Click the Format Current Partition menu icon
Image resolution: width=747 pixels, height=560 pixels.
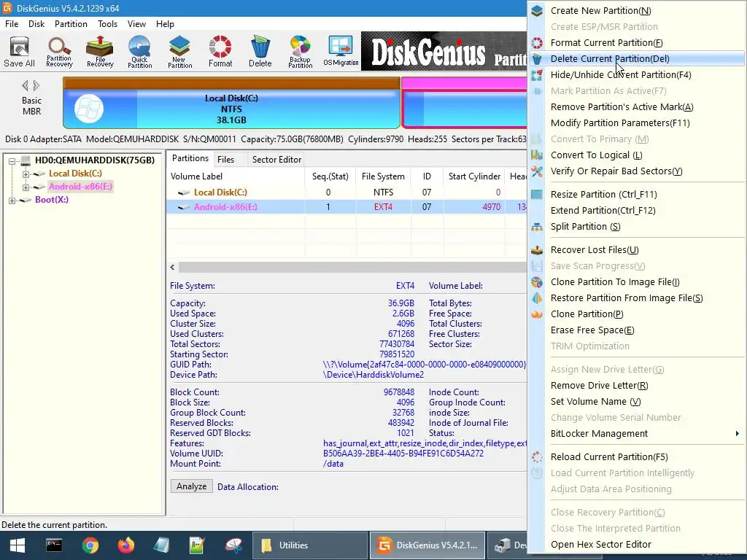[537, 43]
